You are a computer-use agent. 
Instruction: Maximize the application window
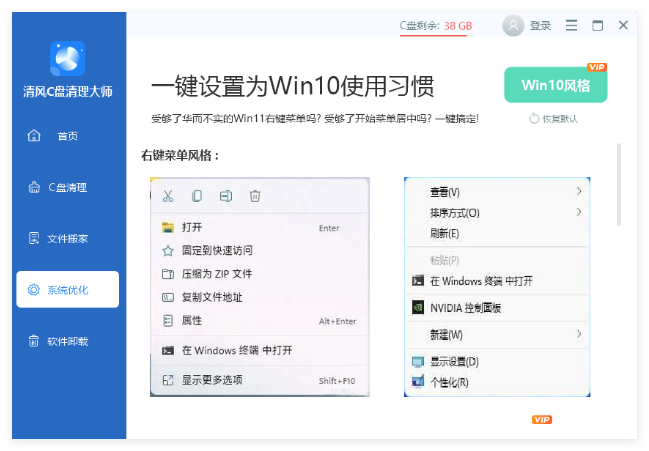597,26
